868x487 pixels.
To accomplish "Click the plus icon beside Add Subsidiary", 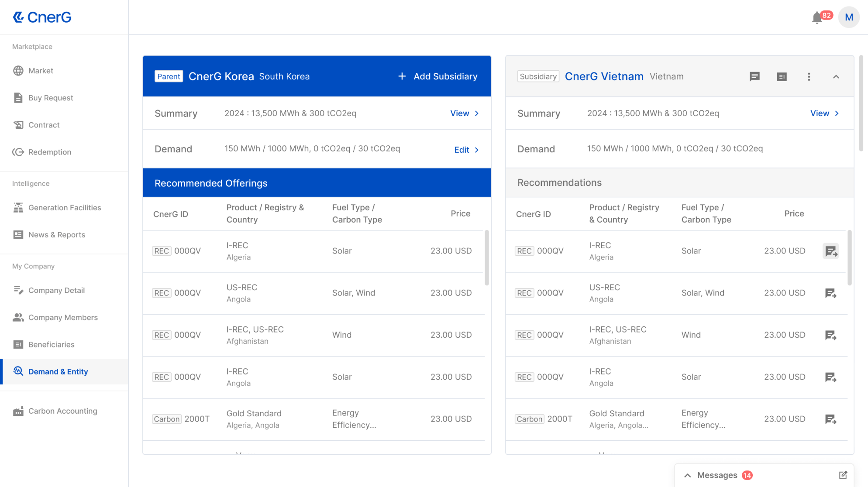I will (402, 76).
